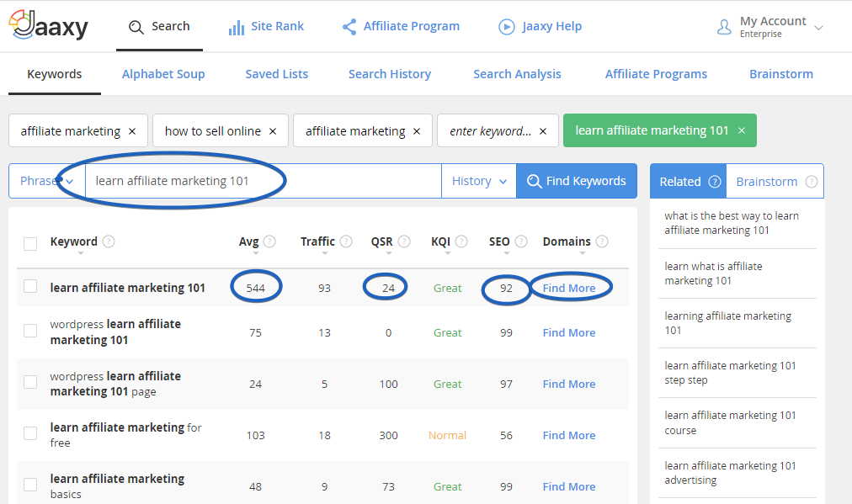Click the KQI column help icon
Image resolution: width=852 pixels, height=504 pixels.
coord(461,241)
